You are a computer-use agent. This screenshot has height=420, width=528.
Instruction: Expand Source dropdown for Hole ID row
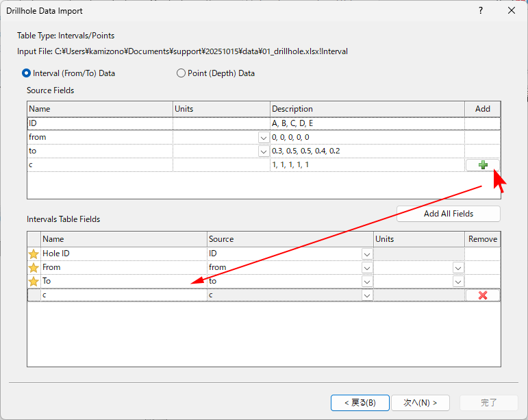pos(367,254)
